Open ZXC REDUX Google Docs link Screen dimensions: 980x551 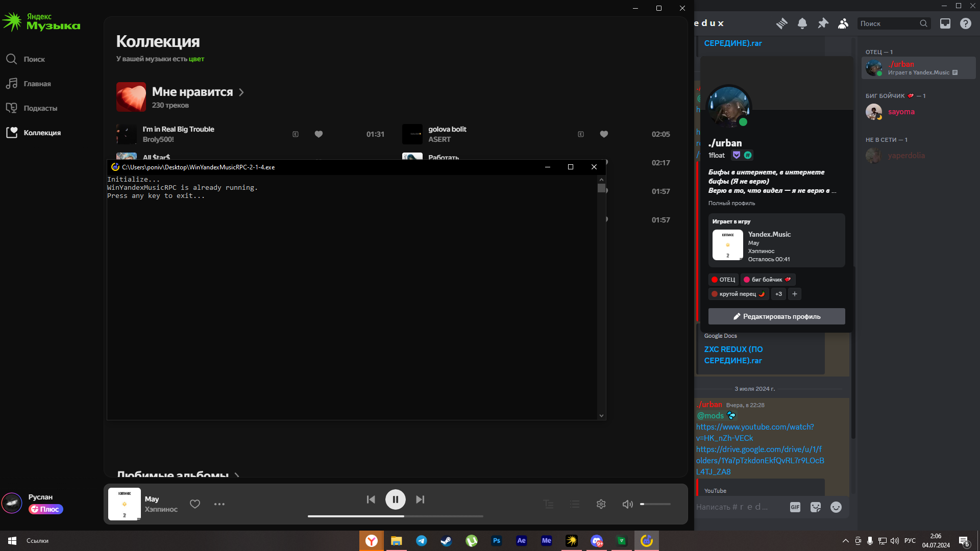(x=733, y=355)
